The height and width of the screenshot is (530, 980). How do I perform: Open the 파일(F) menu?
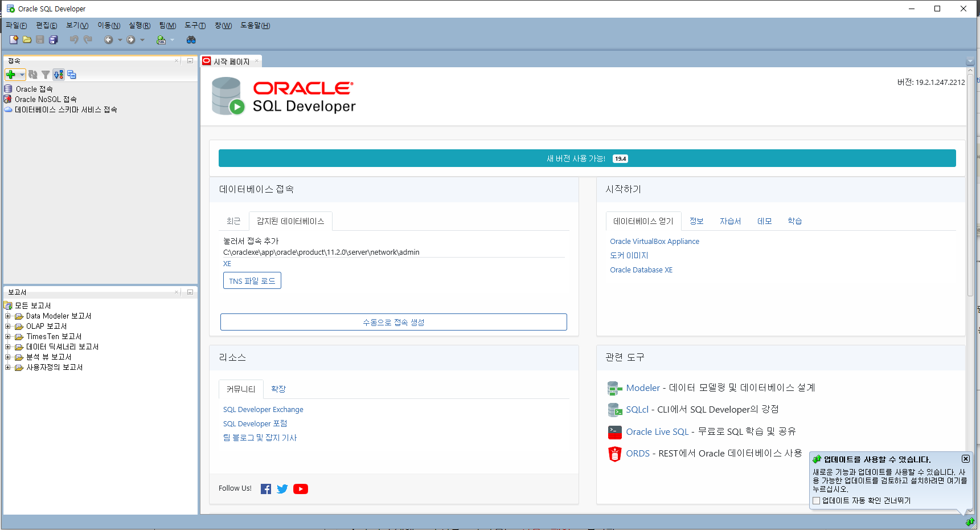point(16,26)
